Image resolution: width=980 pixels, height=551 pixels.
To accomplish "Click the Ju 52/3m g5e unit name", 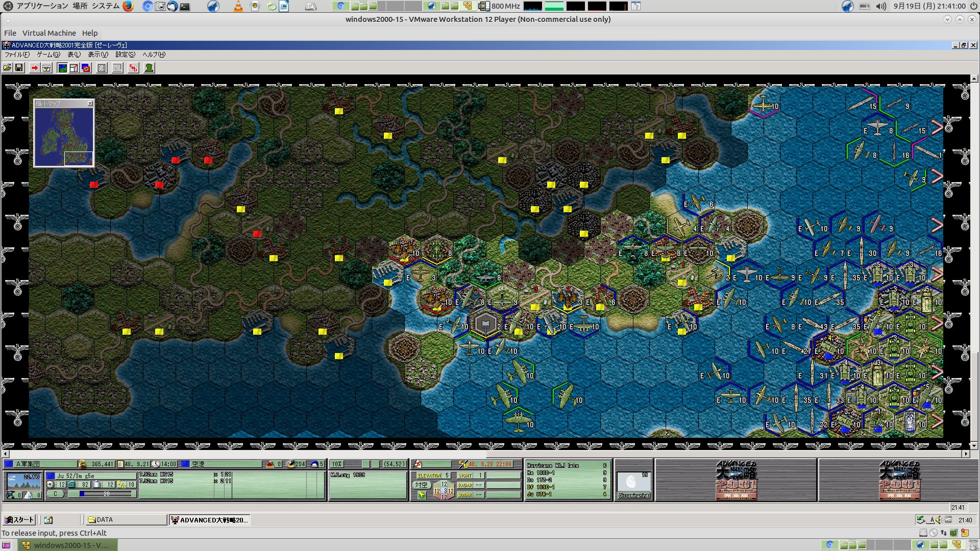I will [x=76, y=476].
